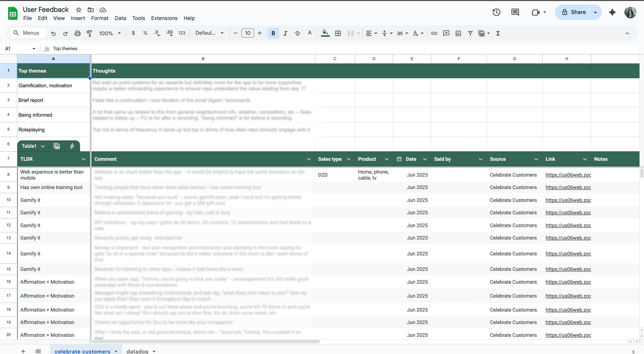Click the borders grid icon
Image resolution: width=644 pixels, height=354 pixels.
(x=338, y=33)
